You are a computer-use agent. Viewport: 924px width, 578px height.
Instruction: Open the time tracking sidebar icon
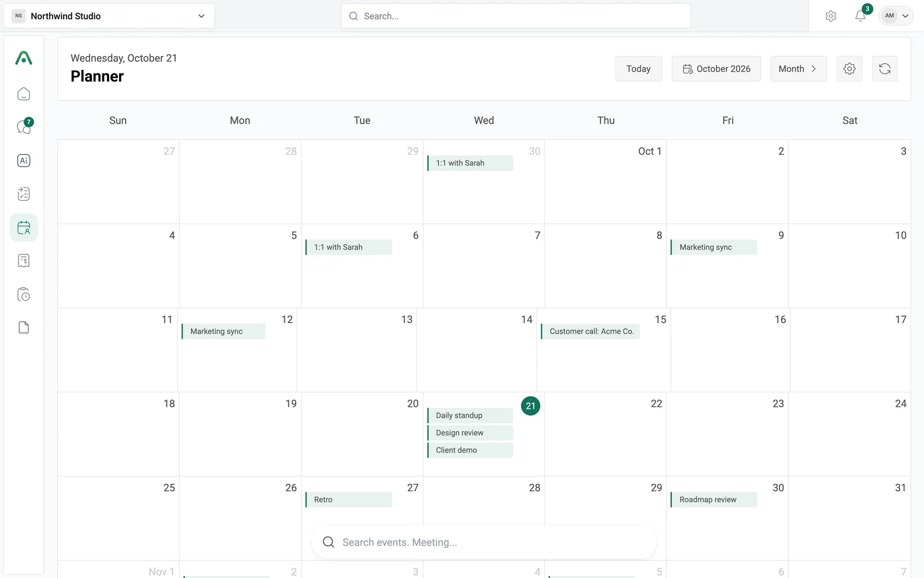point(24,295)
